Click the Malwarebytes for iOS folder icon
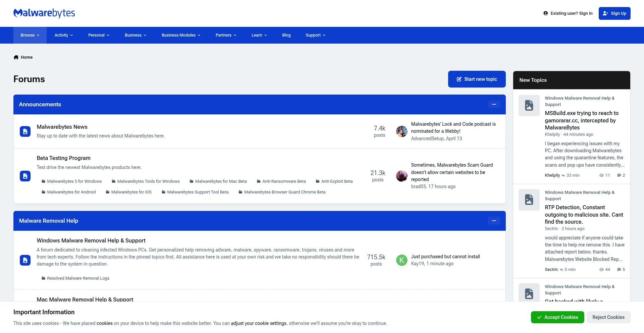This screenshot has height=333, width=644. pos(108,192)
